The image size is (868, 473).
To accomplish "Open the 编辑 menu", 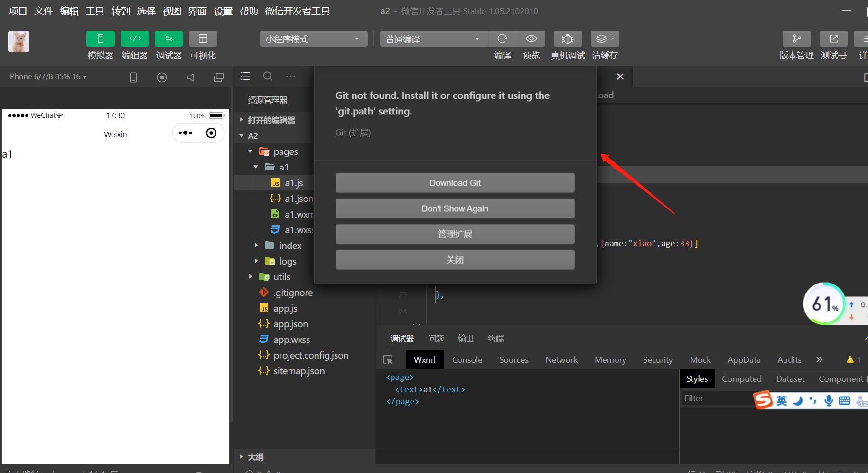I will point(69,11).
